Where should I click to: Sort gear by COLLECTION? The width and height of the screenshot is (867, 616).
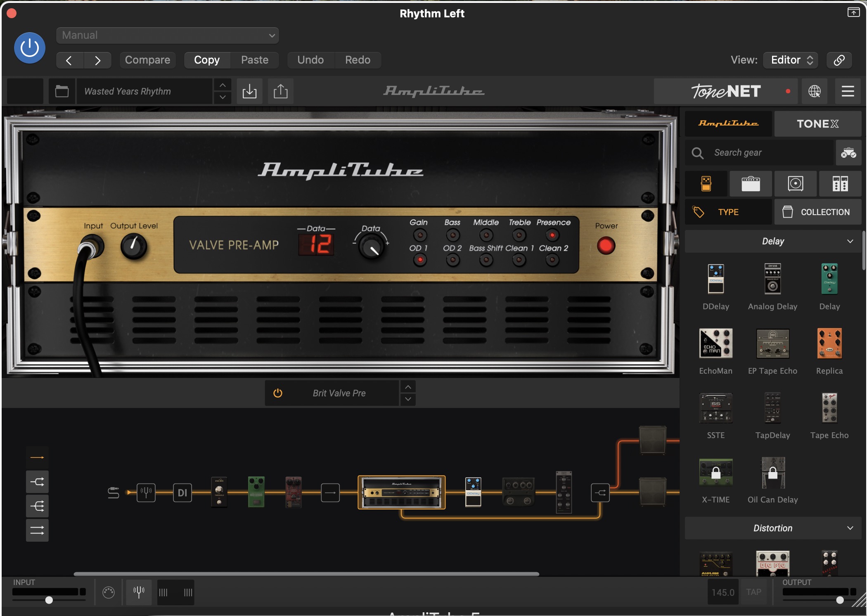click(x=818, y=212)
